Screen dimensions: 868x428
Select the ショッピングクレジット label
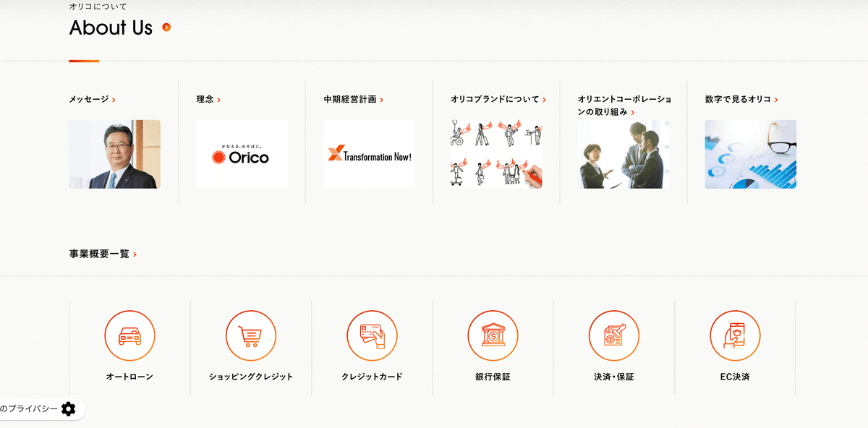[251, 377]
